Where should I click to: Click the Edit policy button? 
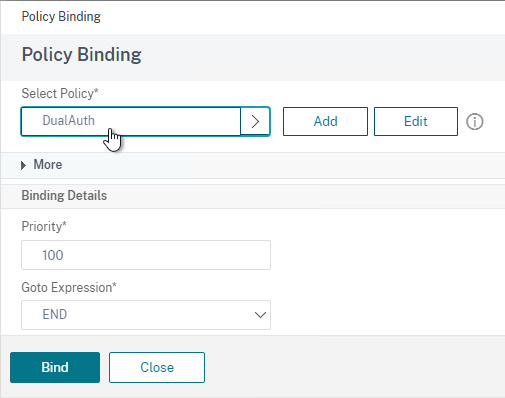(416, 121)
